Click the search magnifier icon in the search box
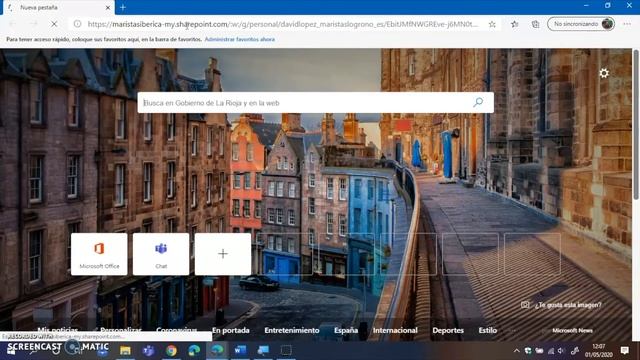The image size is (640, 360). 478,102
